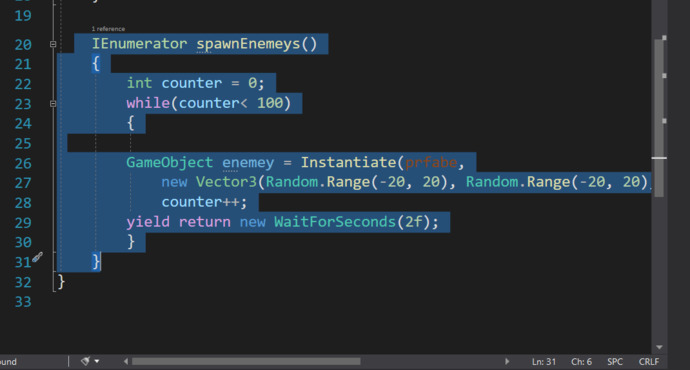Viewport: 690px width, 370px height.
Task: Open the code cleanup broom icon
Action: tap(85, 361)
